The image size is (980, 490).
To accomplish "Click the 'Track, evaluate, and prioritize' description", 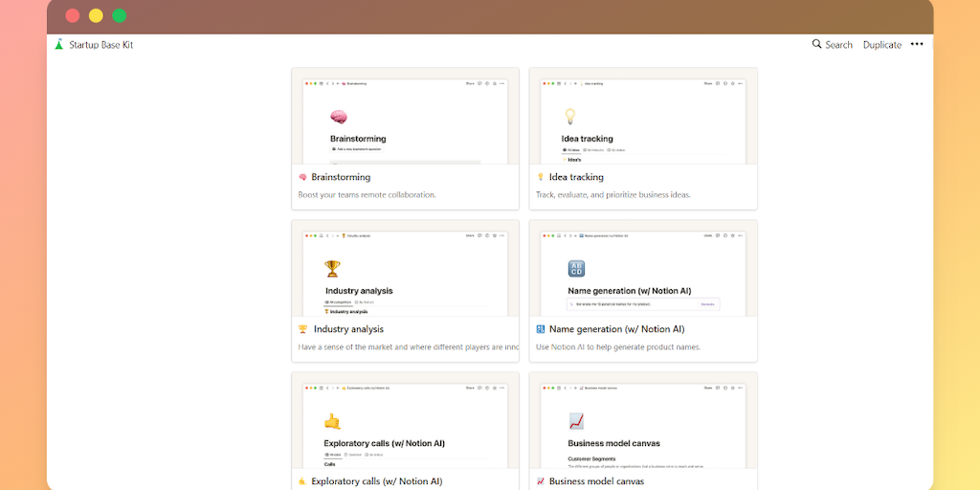I will 612,195.
